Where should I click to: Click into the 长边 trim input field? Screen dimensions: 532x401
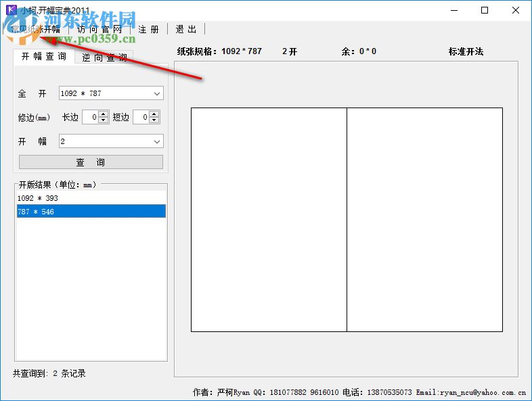pos(91,117)
